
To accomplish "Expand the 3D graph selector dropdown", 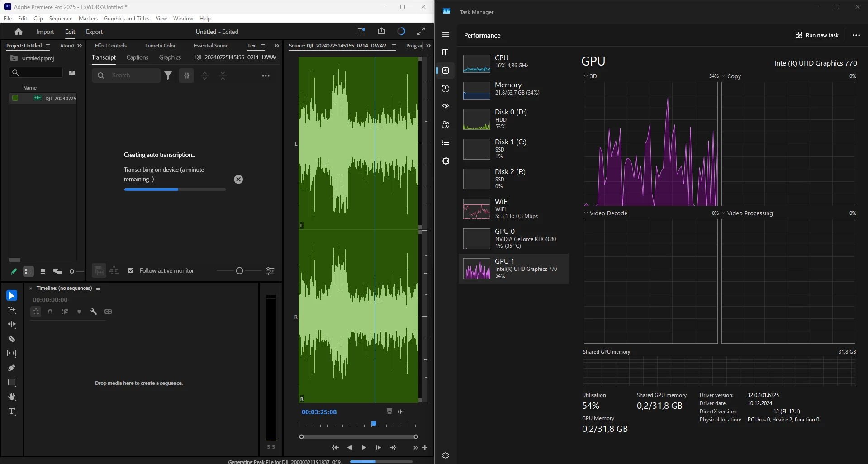I will point(586,76).
